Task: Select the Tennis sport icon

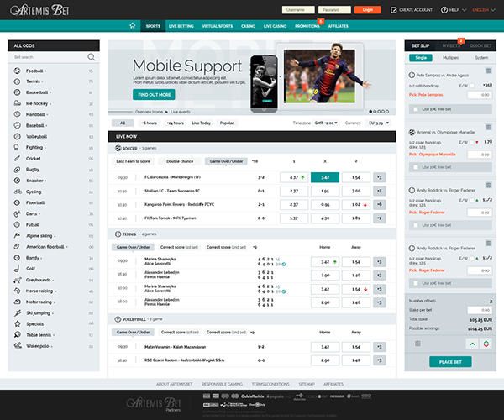Action: point(17,81)
